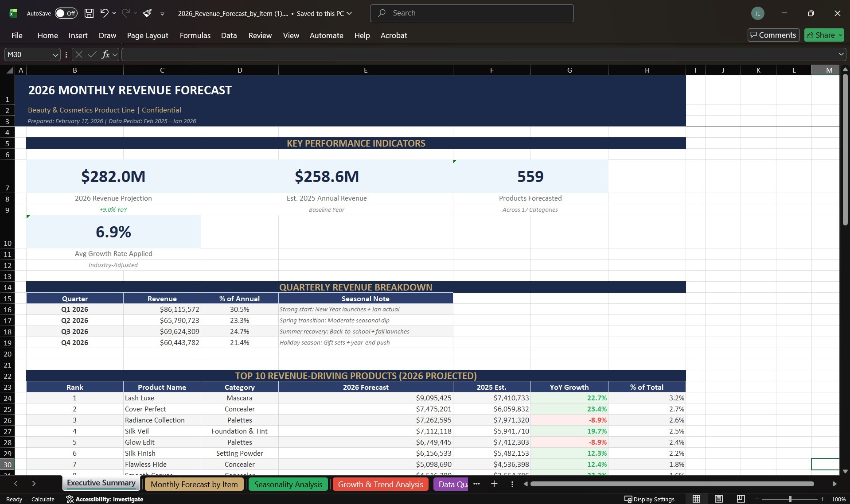
Task: Click the Cancel X in the formula bar
Action: [78, 54]
